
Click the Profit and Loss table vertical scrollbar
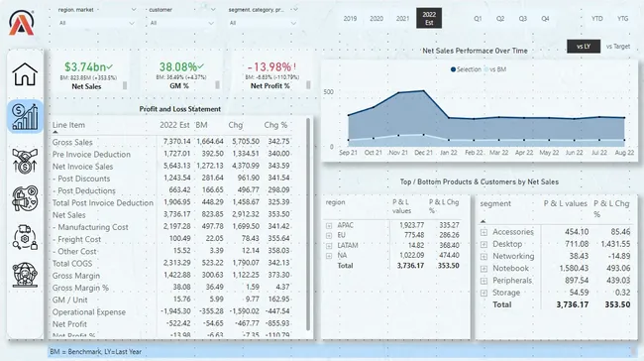click(308, 224)
